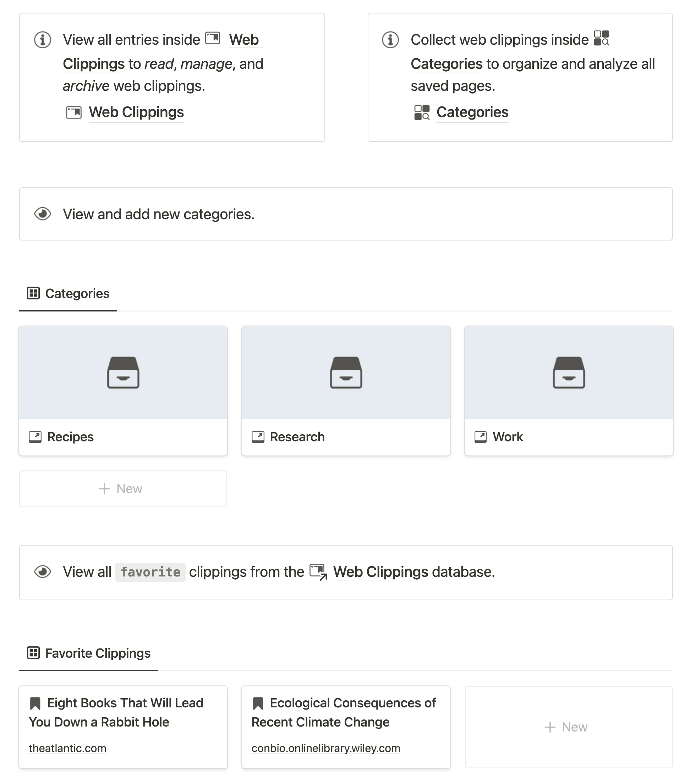Viewport: 685px width, 784px height.
Task: Add a new favorite clipping card
Action: [x=569, y=727]
